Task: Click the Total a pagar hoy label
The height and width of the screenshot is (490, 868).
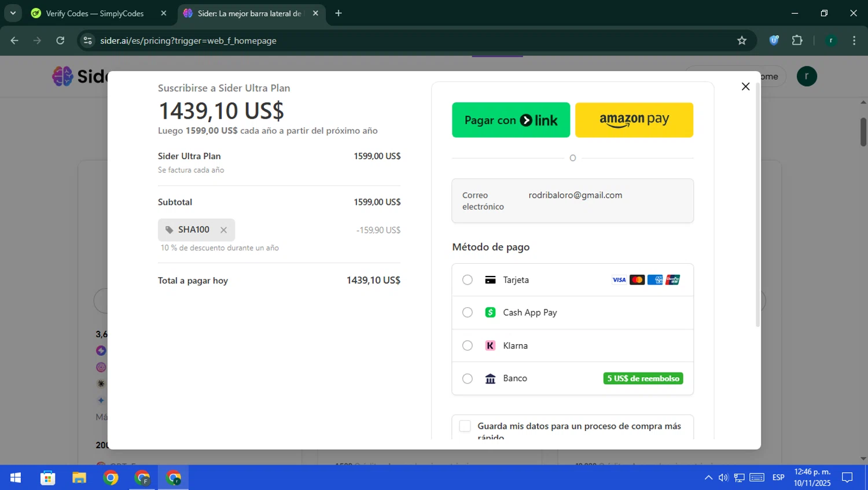Action: click(193, 281)
